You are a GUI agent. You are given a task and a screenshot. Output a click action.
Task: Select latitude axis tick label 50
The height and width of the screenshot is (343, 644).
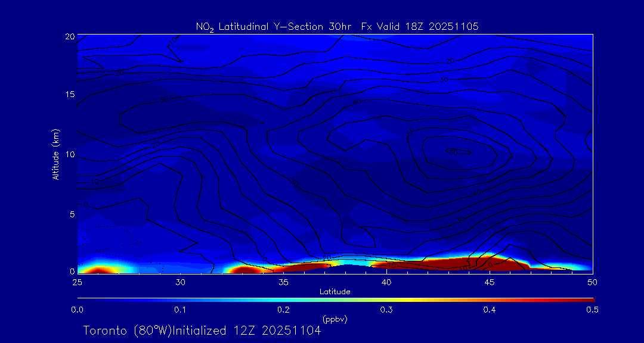pyautogui.click(x=592, y=282)
